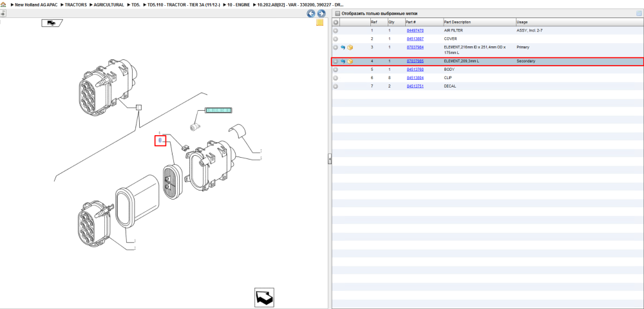This screenshot has height=309, width=644.
Task: Click the square callout box in diagram
Action: 139,108
